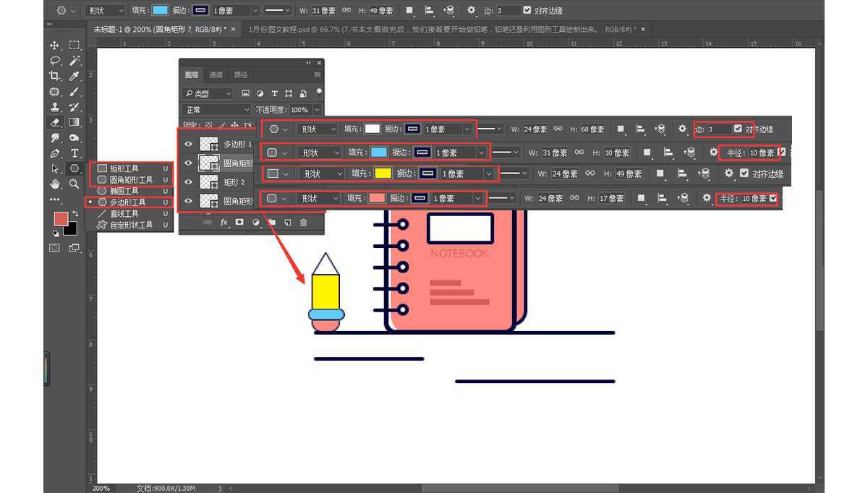Select the Hand tool

[x=55, y=184]
